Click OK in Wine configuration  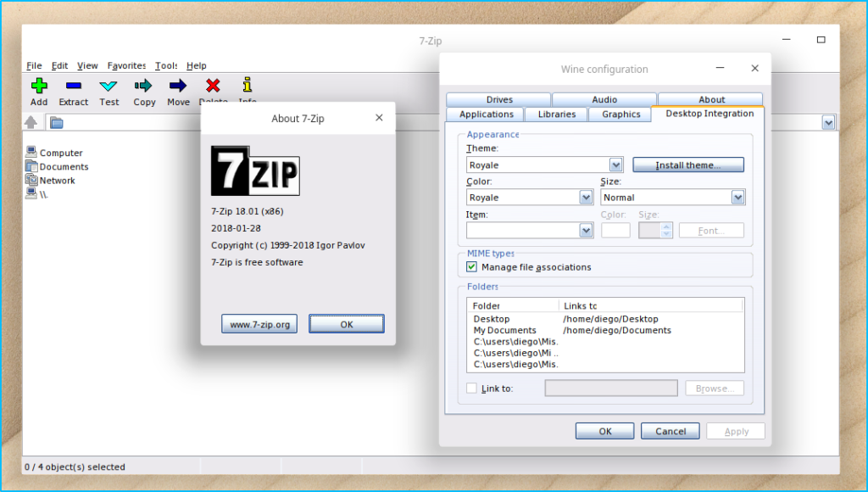604,431
